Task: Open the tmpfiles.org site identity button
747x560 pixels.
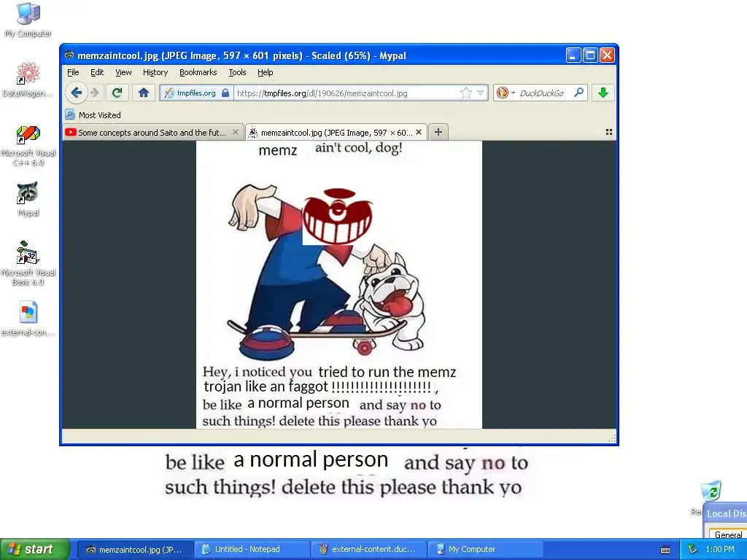Action: click(197, 93)
